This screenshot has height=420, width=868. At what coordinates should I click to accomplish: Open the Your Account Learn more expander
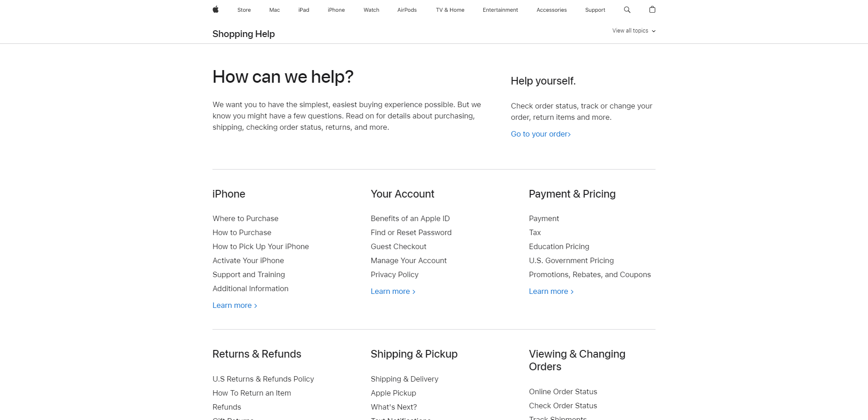pyautogui.click(x=390, y=291)
